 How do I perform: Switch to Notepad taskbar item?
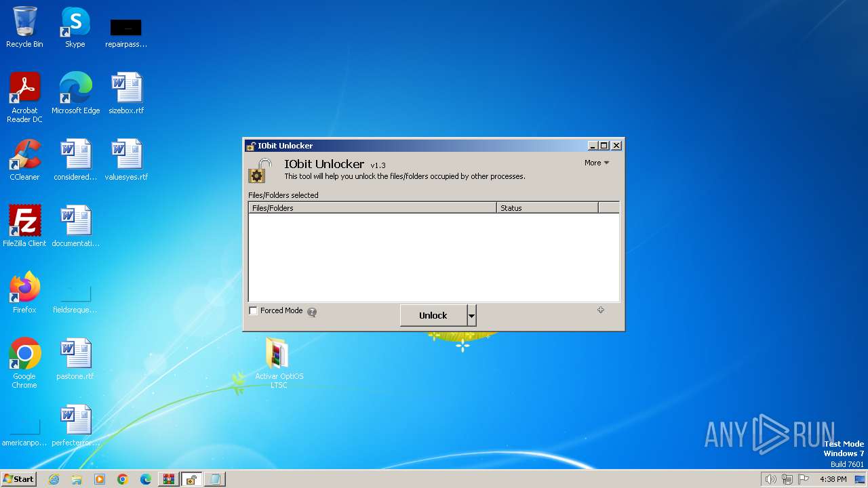point(215,479)
